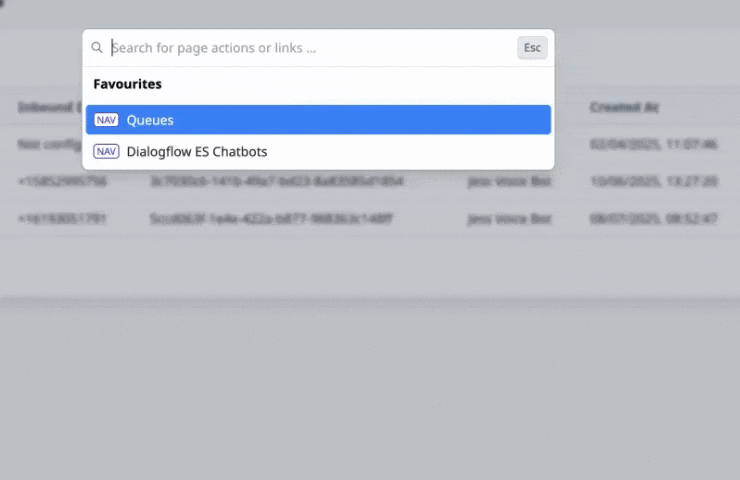740x480 pixels.
Task: Focus the page actions search field
Action: (x=310, y=48)
